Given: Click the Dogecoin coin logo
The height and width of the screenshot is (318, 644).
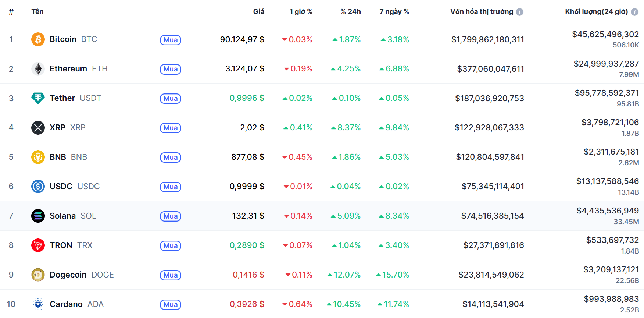Looking at the screenshot, I should [38, 275].
